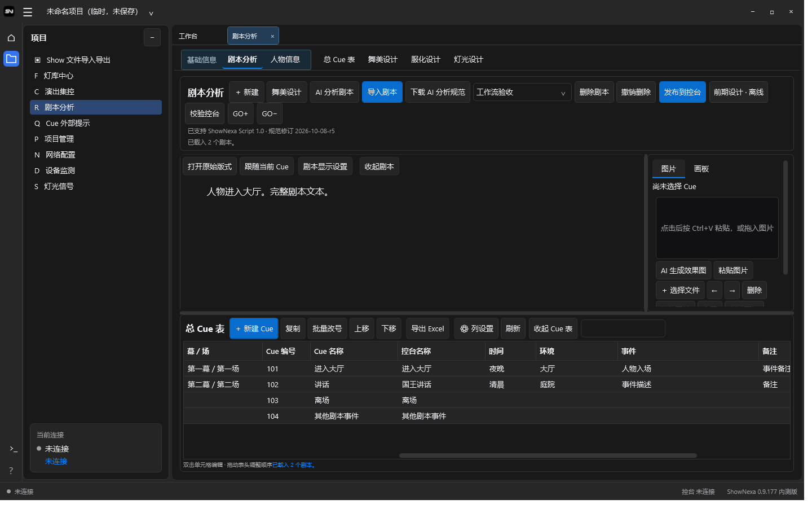Click the Cue table horizontal scrollbar
812x508 pixels.
point(548,456)
